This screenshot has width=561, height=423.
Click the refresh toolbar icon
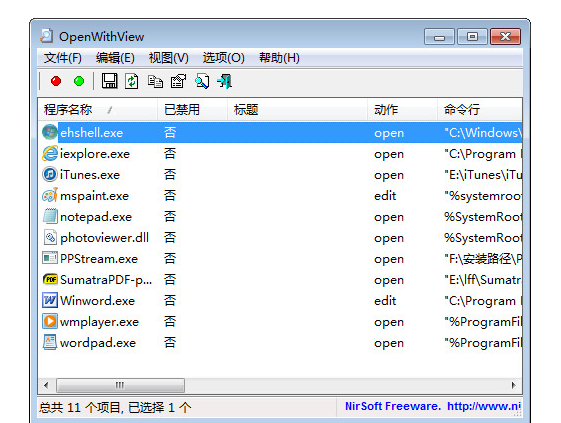click(132, 81)
